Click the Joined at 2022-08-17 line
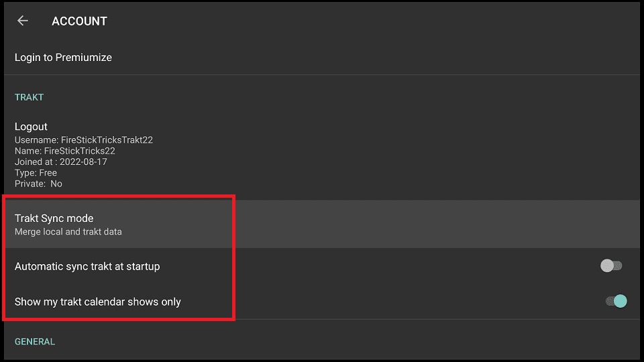The height and width of the screenshot is (362, 644). pyautogui.click(x=61, y=162)
